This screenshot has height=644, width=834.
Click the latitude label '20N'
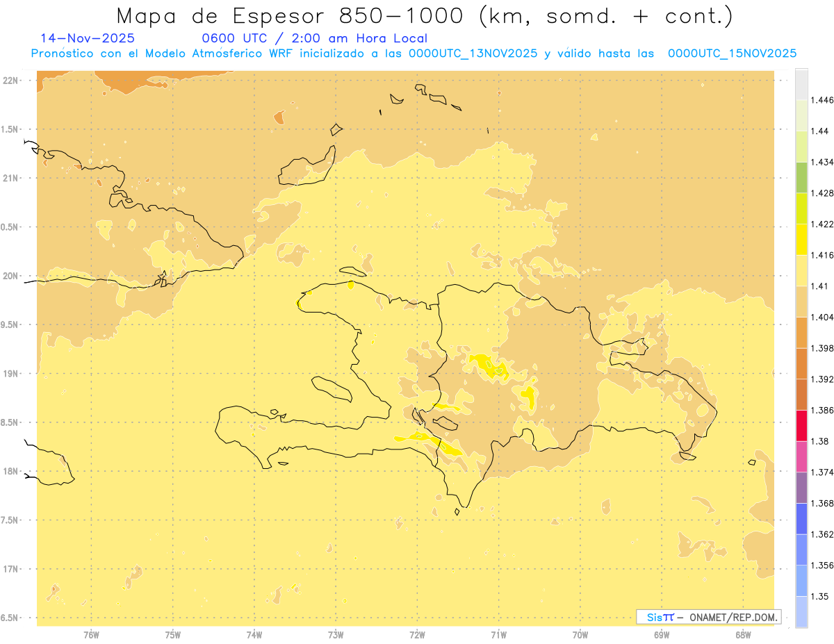(x=10, y=276)
